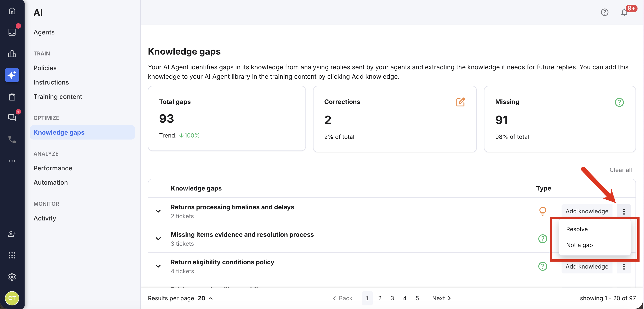Choose Resolve from the popup menu
The height and width of the screenshot is (309, 644).
(577, 229)
